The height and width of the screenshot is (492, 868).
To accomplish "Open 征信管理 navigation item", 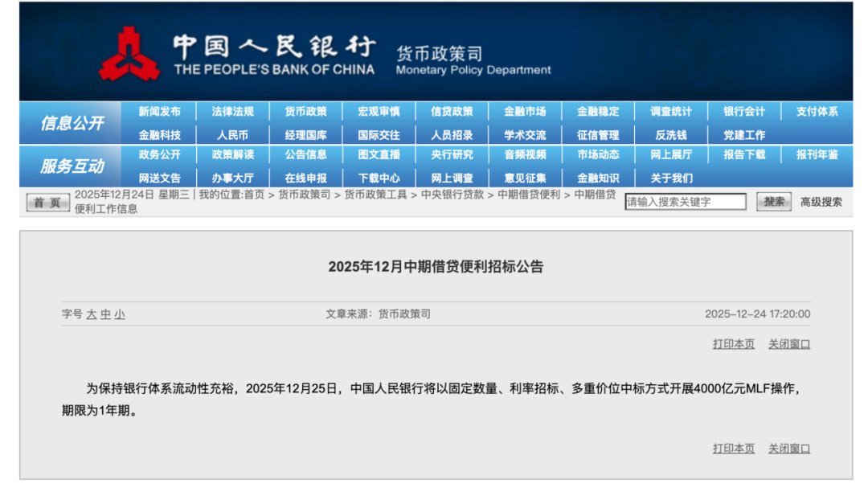I will [598, 135].
